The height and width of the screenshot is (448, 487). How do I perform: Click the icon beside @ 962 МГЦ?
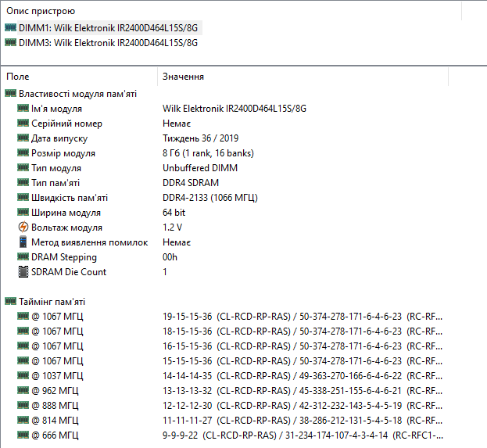(x=23, y=390)
